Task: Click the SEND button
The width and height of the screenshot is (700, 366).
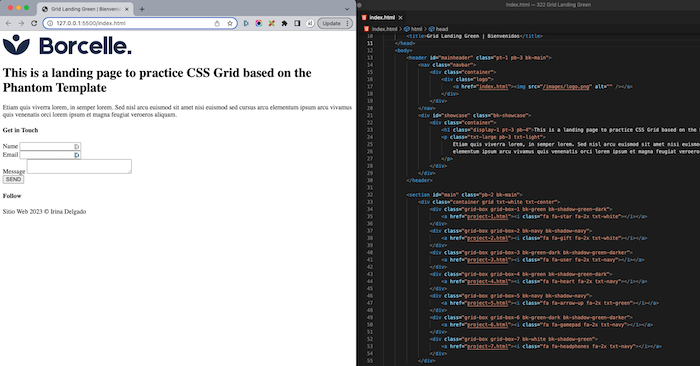Action: click(x=13, y=179)
